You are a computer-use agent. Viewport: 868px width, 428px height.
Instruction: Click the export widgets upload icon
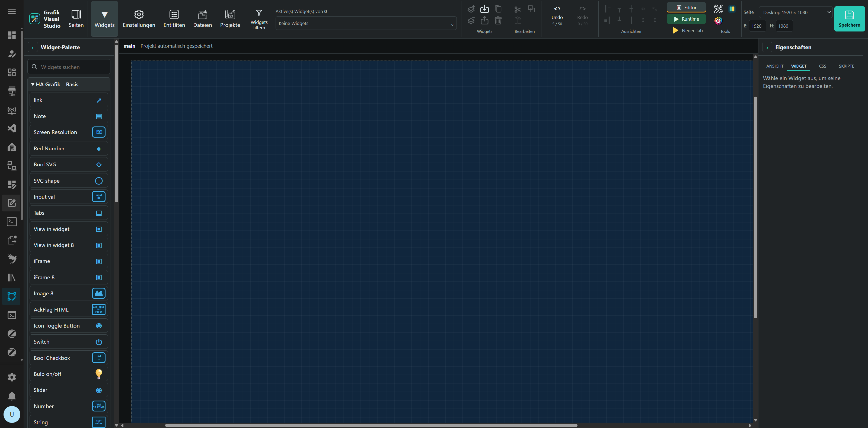click(484, 21)
